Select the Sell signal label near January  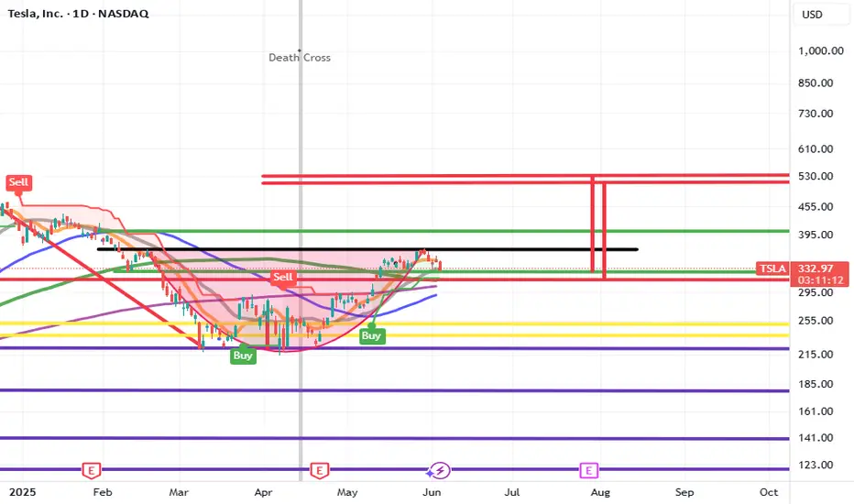[18, 182]
